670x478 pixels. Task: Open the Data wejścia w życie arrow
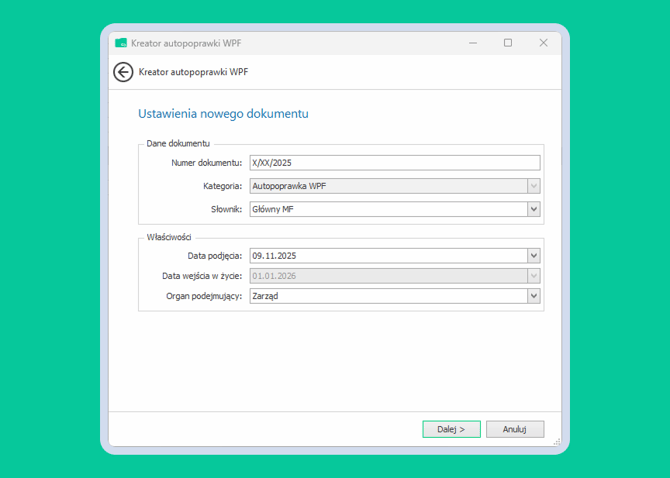click(x=534, y=276)
